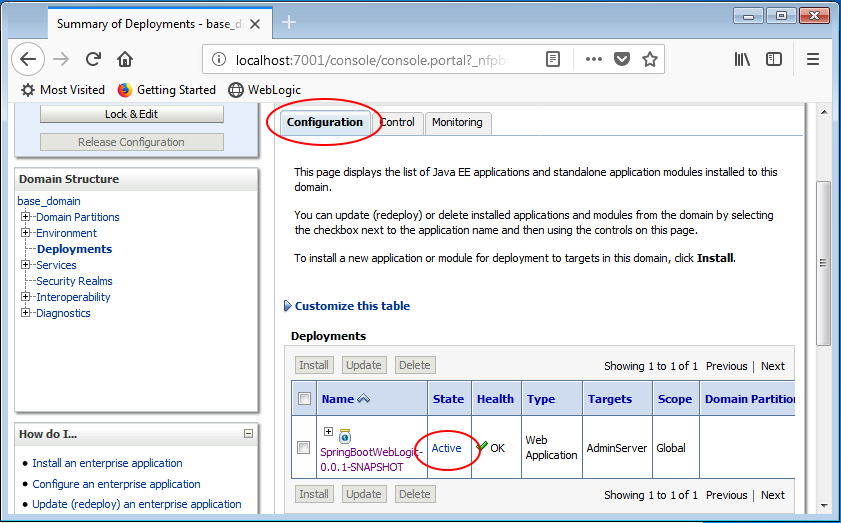This screenshot has height=523, width=841.
Task: Open the WebLogic bookmark
Action: [264, 90]
